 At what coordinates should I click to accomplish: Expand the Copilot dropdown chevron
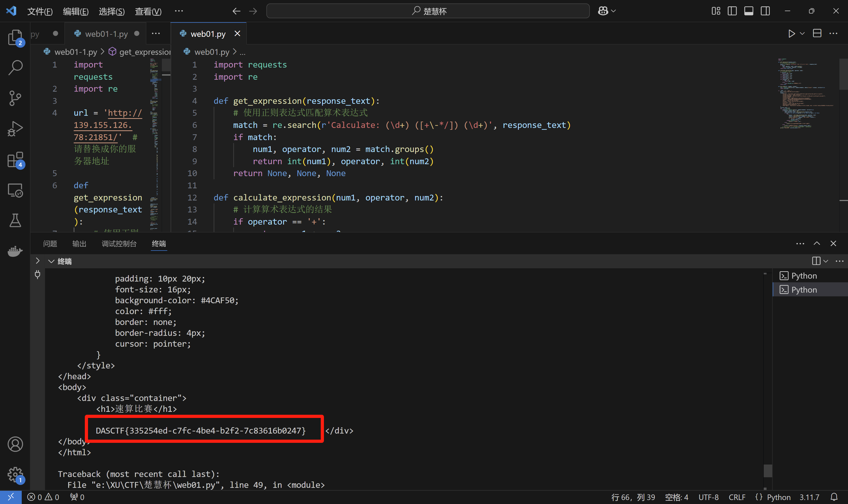[613, 11]
